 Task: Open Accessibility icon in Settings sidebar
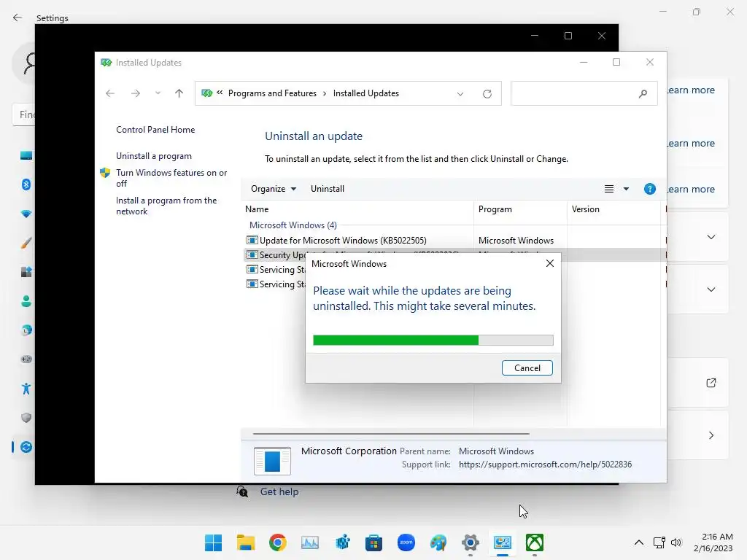26,389
